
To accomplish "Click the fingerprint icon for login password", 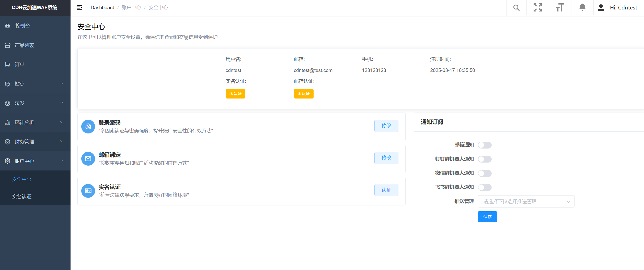I will coord(88,127).
